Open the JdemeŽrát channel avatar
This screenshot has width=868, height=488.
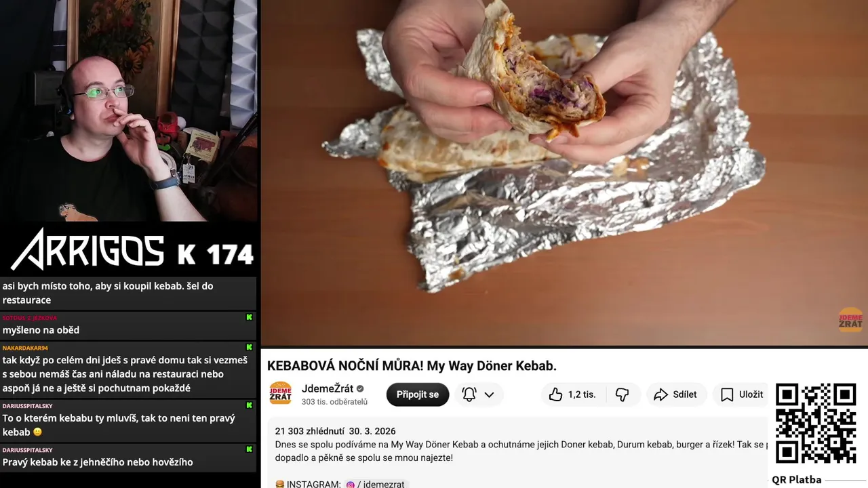281,394
